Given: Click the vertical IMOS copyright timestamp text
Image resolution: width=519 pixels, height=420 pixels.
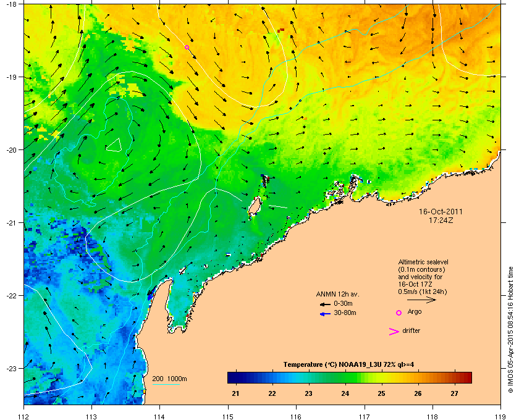Looking at the screenshot, I should click(x=511, y=330).
